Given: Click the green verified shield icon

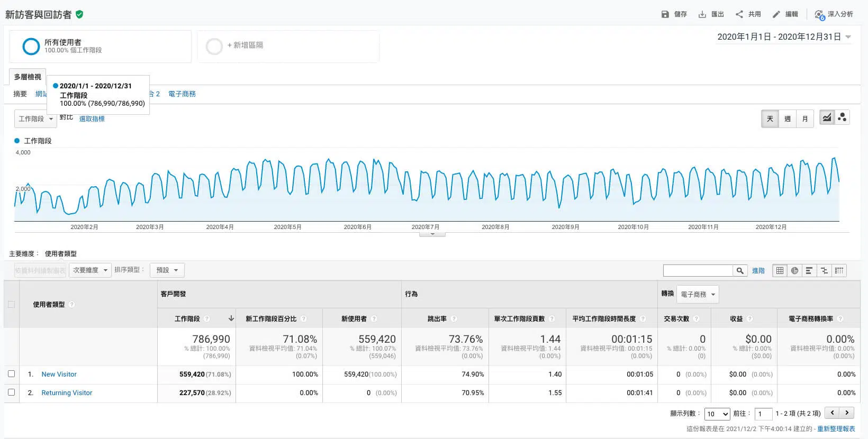Looking at the screenshot, I should (79, 14).
